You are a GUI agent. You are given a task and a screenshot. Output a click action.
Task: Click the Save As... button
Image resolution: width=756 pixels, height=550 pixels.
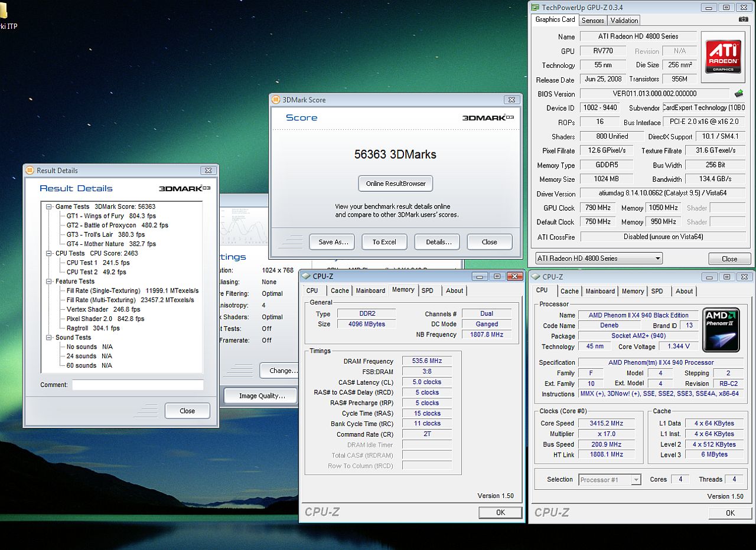tap(332, 242)
